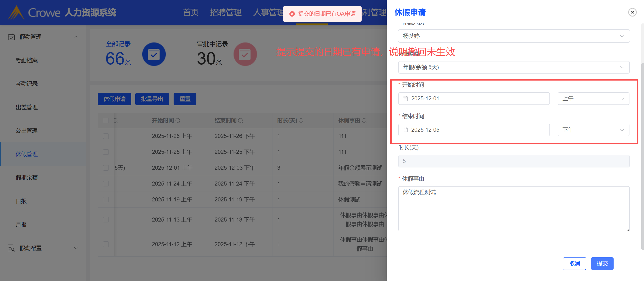
Task: Open the 年假(余额 5天) leave type dropdown
Action: (x=514, y=68)
